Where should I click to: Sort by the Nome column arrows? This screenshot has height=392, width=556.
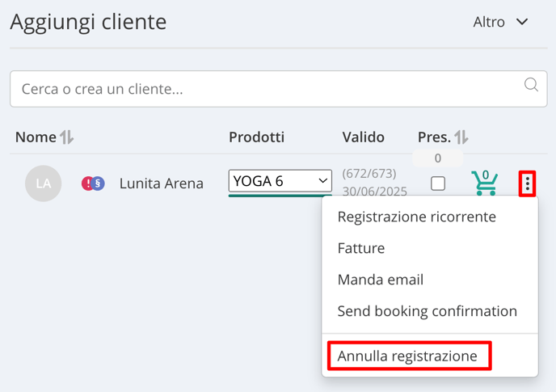(x=66, y=137)
